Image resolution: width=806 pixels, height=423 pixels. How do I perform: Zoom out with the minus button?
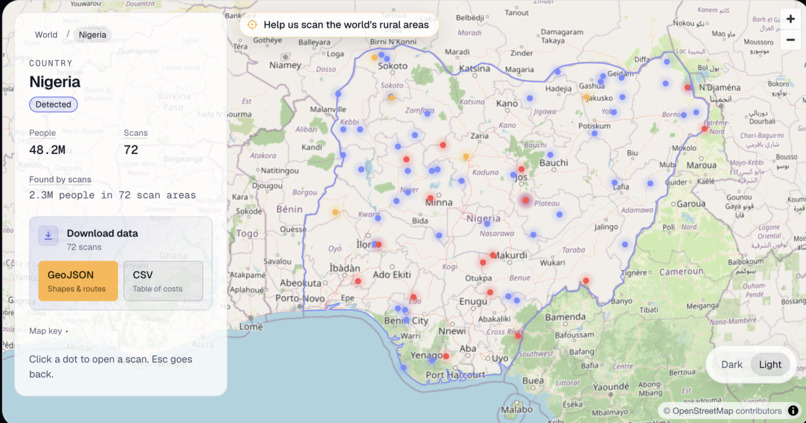(791, 40)
